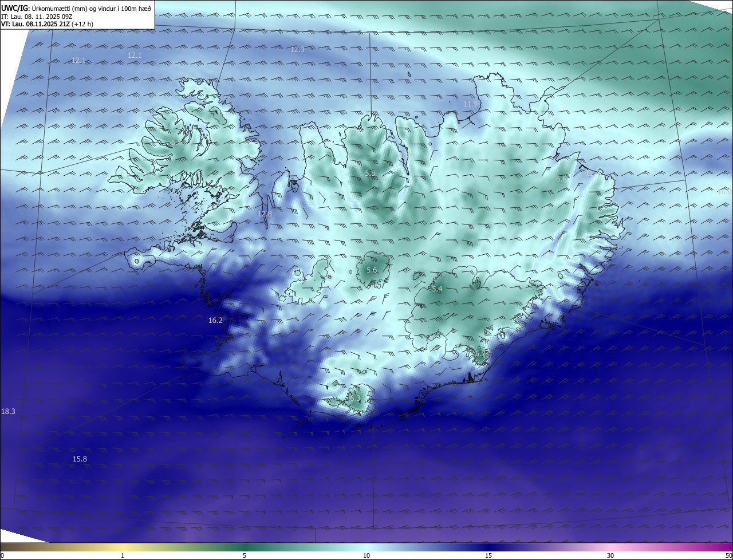Click the 18.3 value label on the map

pos(8,411)
